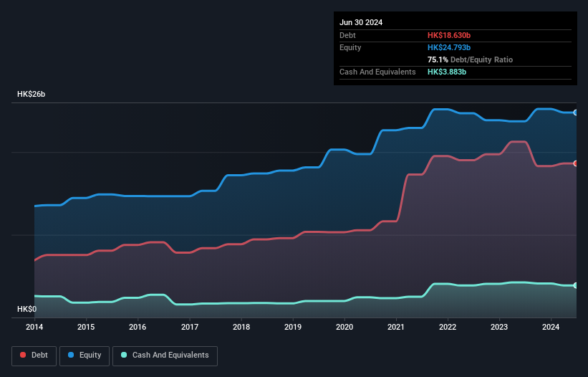Click the HK$0 y-axis label
This screenshot has height=377, width=588.
[26, 309]
